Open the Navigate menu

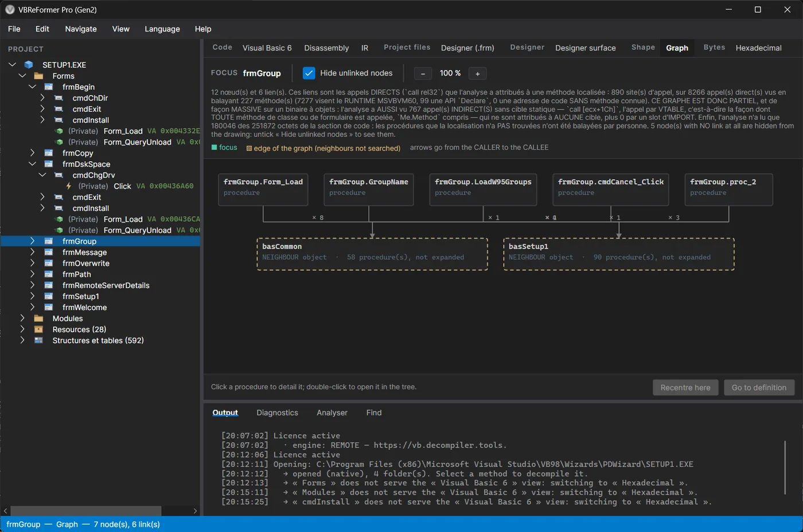pos(81,29)
